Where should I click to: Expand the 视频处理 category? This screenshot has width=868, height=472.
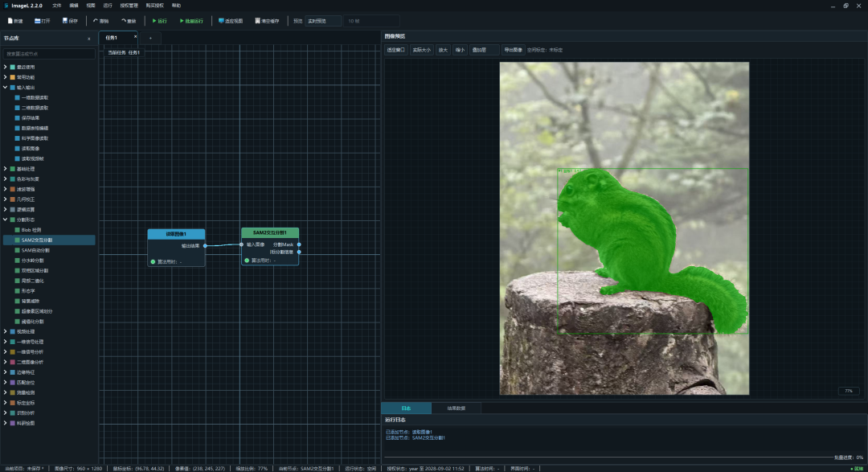pos(6,332)
